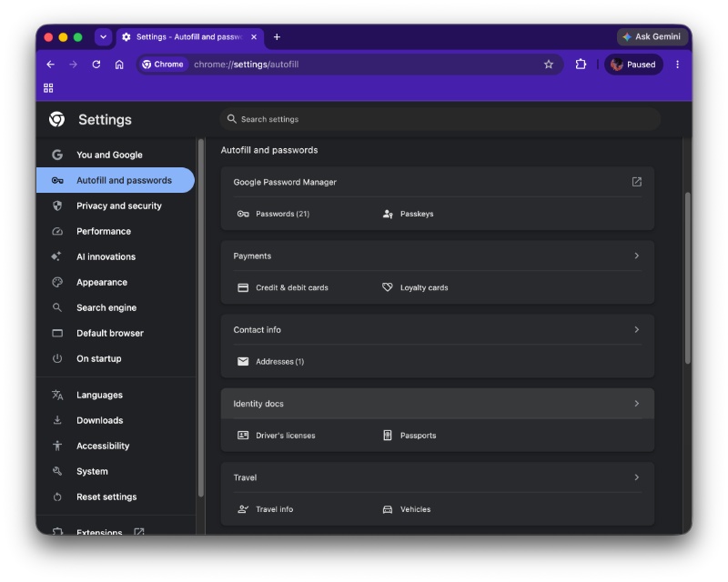Click the Ask Gemini sparkle button
The image size is (728, 582).
[652, 36]
